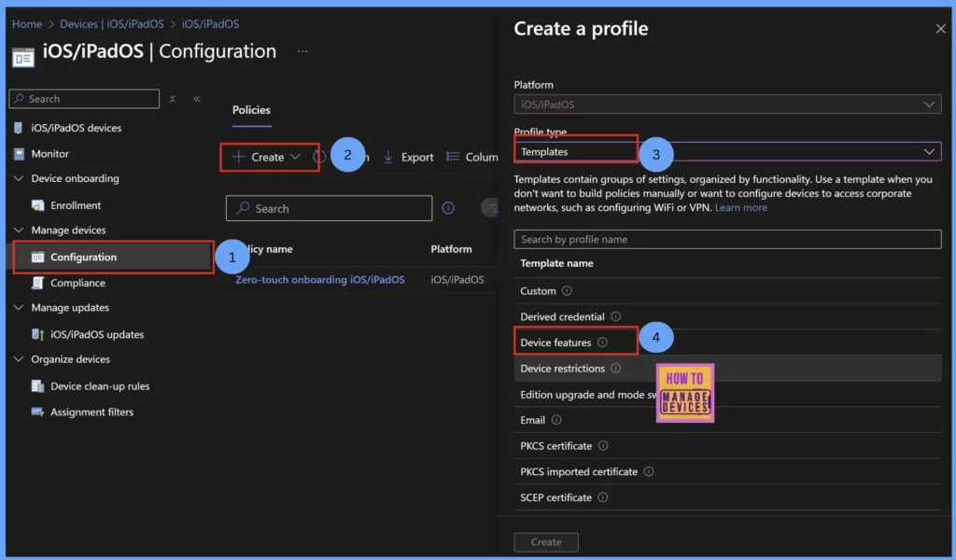The width and height of the screenshot is (956, 560).
Task: Click the sidebar Search field
Action: 84,99
